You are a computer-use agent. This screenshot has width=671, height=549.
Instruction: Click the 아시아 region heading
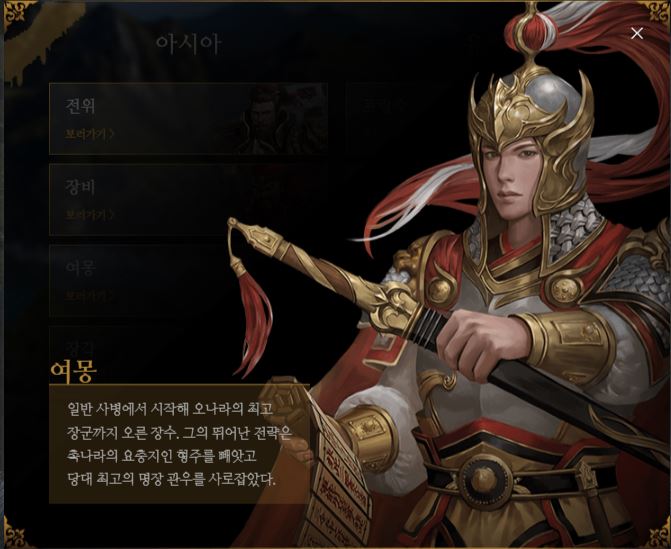188,44
